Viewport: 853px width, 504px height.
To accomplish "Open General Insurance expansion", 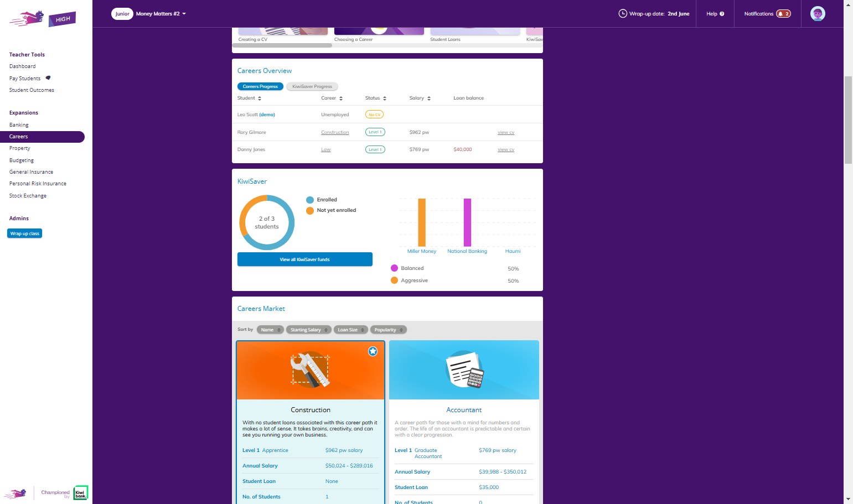I will pyautogui.click(x=32, y=172).
